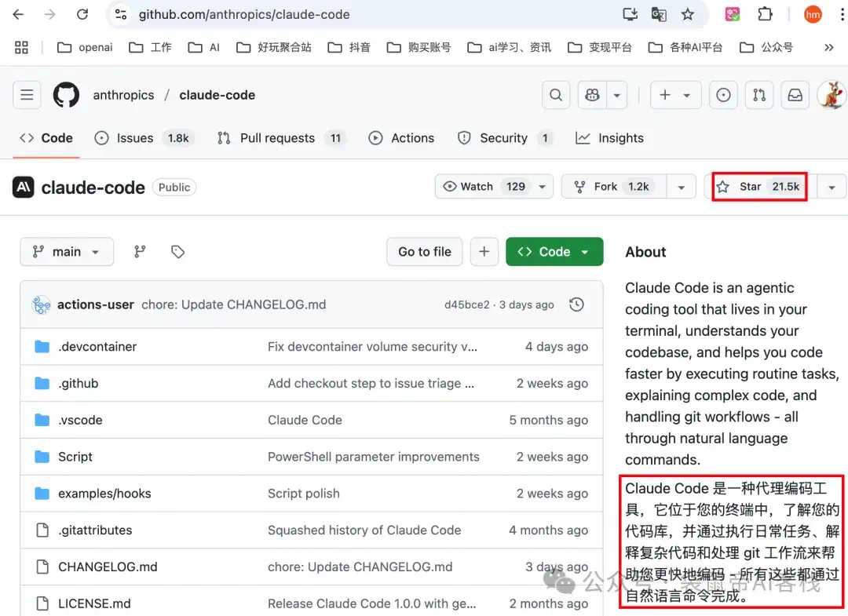
Task: Switch to the Pull requests tab
Action: 282,138
